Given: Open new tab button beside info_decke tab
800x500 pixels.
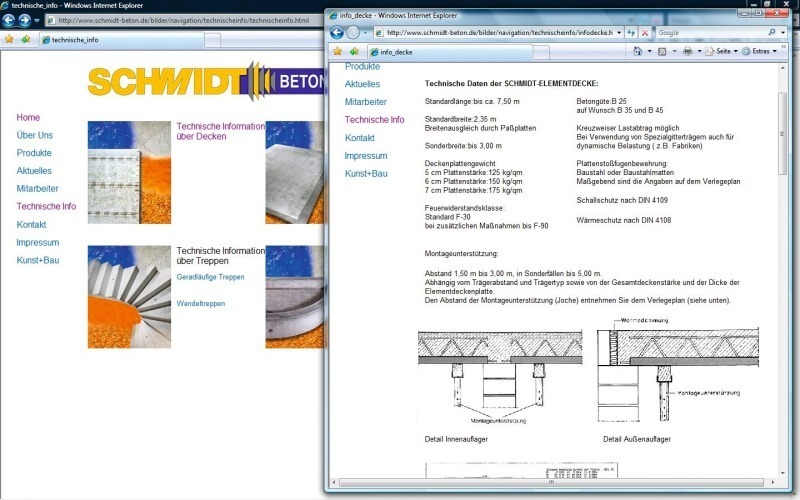Looking at the screenshot, I should point(541,52).
